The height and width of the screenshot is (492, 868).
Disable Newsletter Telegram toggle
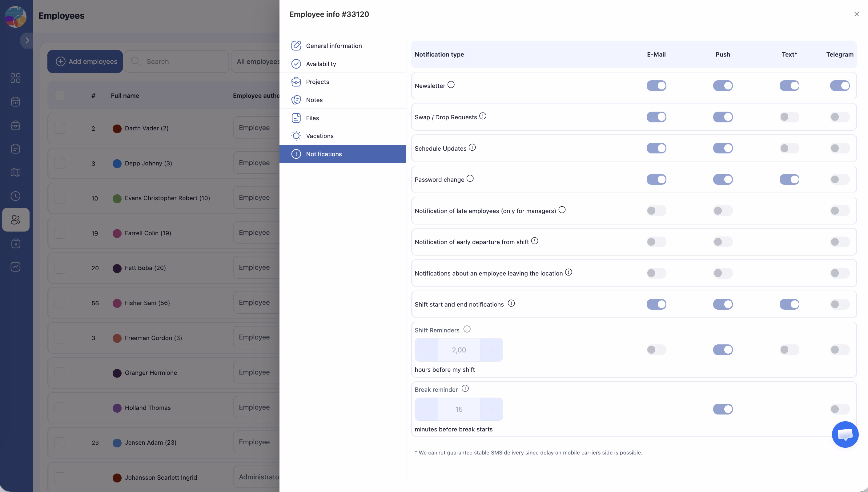[x=840, y=86]
